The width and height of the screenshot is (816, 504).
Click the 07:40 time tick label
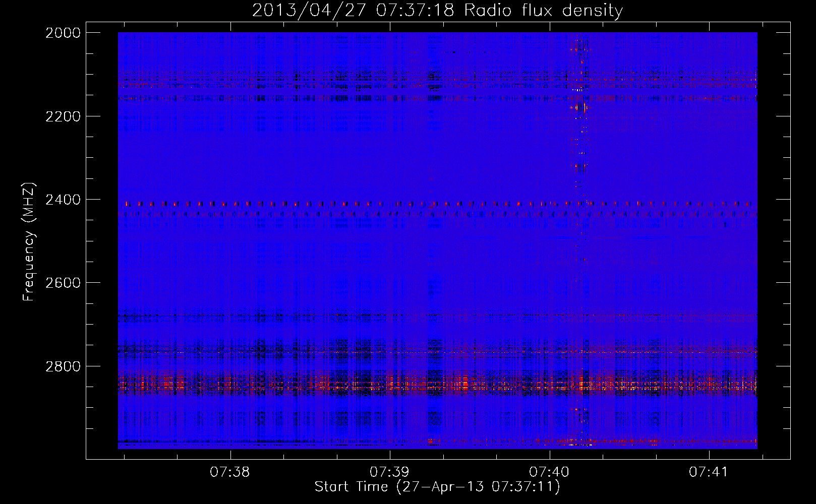[x=549, y=472]
